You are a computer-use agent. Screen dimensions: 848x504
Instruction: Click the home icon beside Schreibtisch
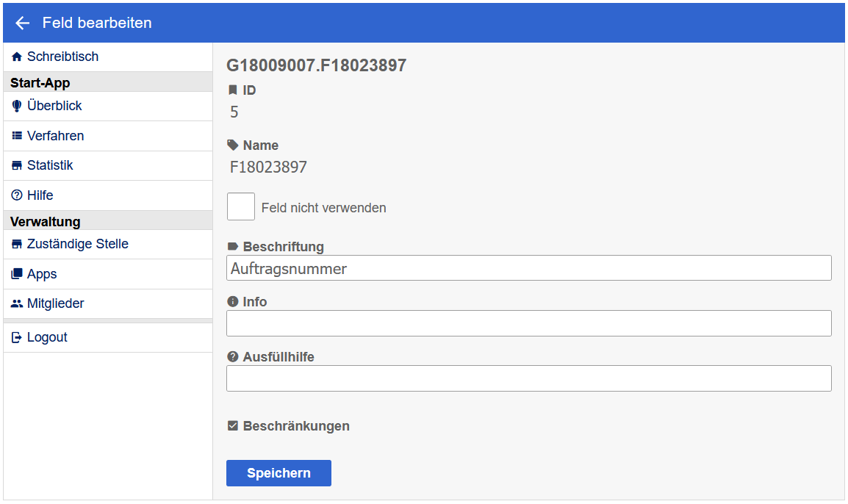click(x=17, y=57)
